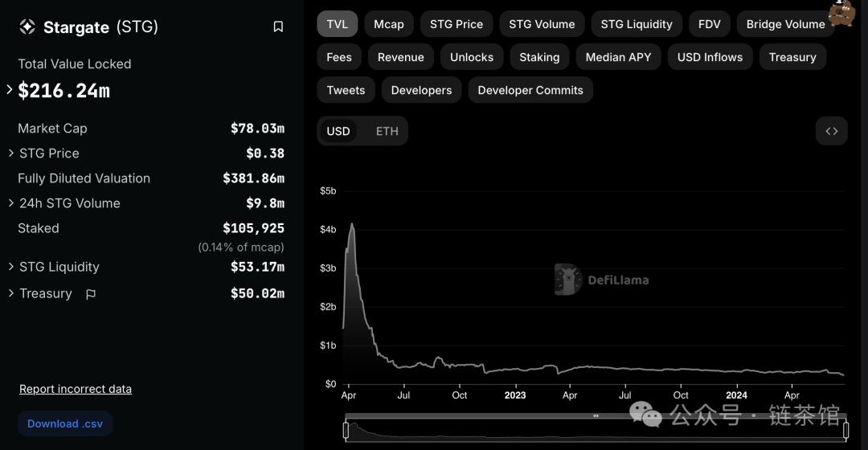Image resolution: width=868 pixels, height=450 pixels.
Task: Click the Market Cap value $78.03m
Action: click(x=257, y=129)
